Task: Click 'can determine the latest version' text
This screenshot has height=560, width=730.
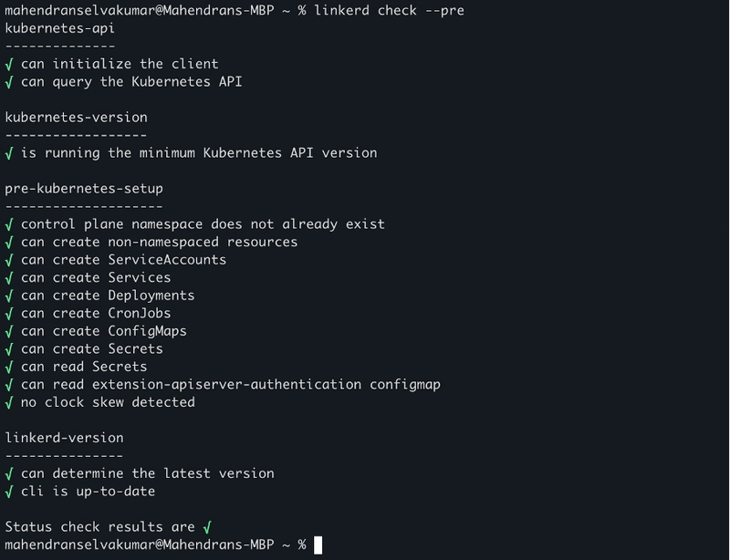Action: point(148,473)
